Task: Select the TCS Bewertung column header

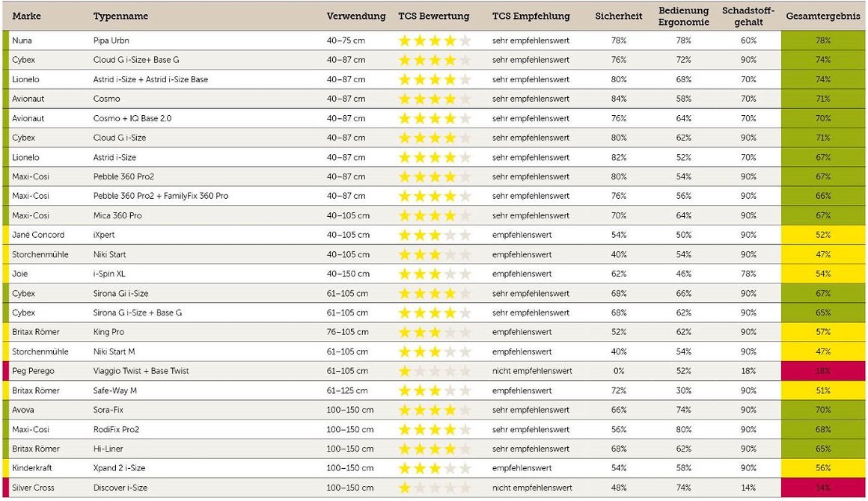Action: [434, 16]
